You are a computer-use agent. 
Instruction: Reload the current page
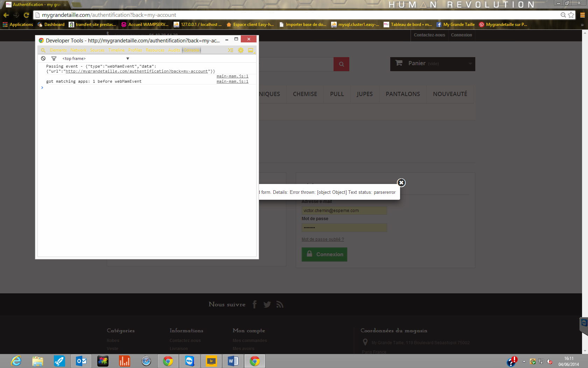pyautogui.click(x=26, y=15)
